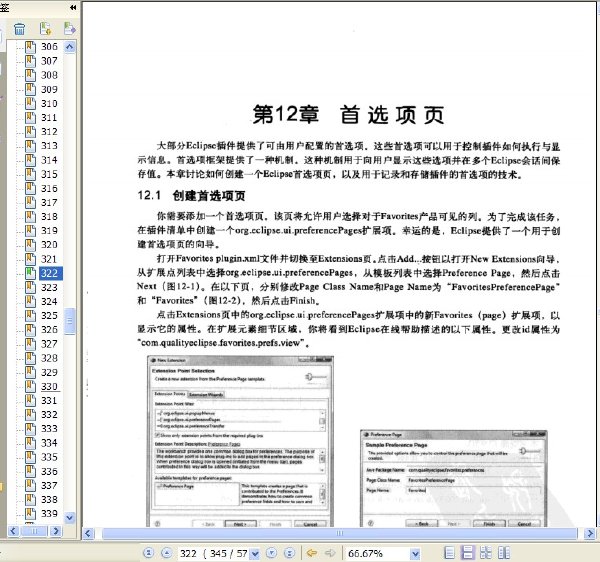
Task: Select bookmark 320
Action: click(49, 245)
